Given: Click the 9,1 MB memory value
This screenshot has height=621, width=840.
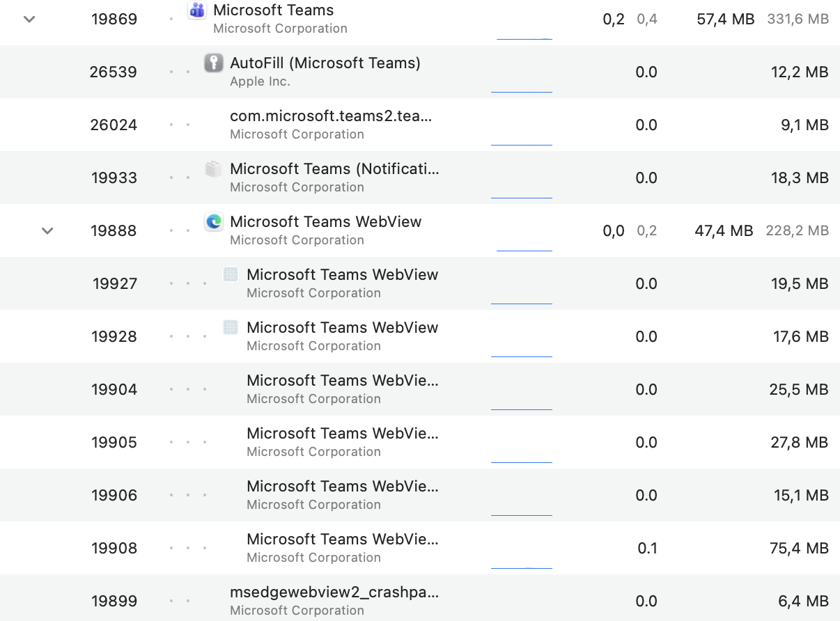Looking at the screenshot, I should (806, 125).
